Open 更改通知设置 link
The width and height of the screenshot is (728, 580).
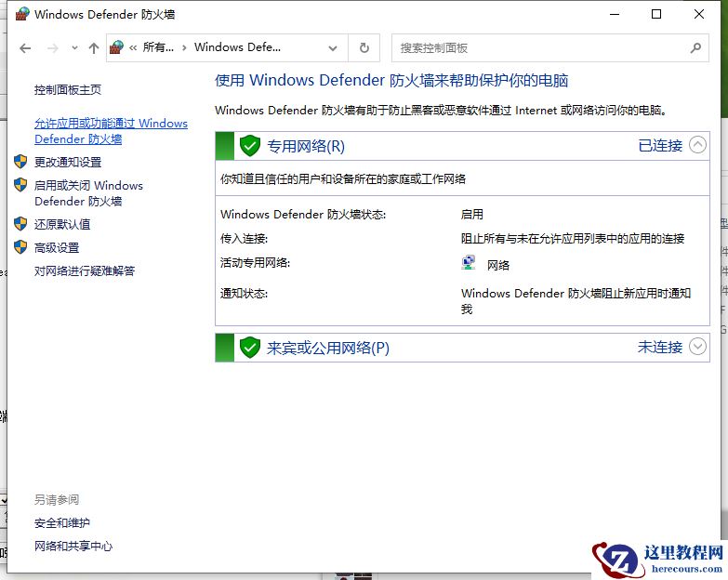[68, 162]
